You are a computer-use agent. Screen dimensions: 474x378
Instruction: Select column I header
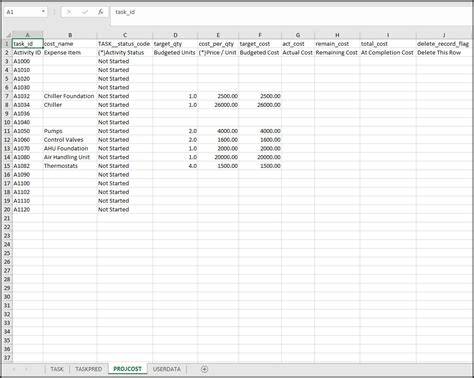coord(388,35)
